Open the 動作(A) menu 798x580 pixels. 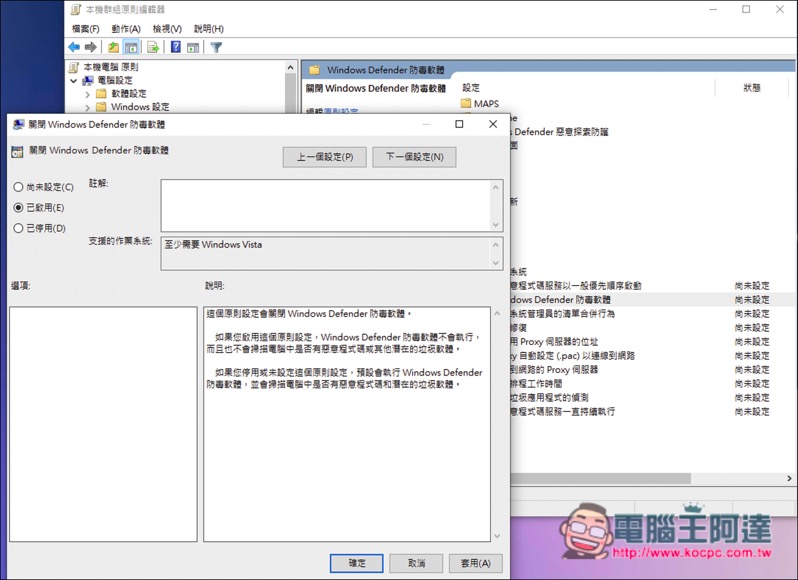(126, 29)
